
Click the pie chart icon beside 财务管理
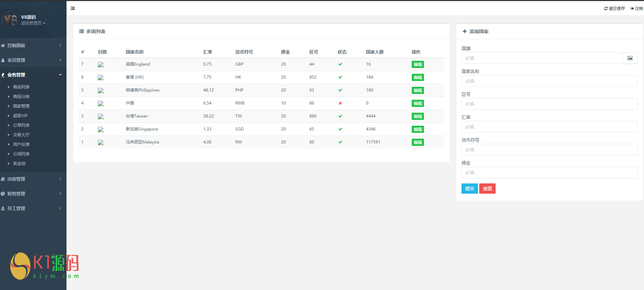3,194
